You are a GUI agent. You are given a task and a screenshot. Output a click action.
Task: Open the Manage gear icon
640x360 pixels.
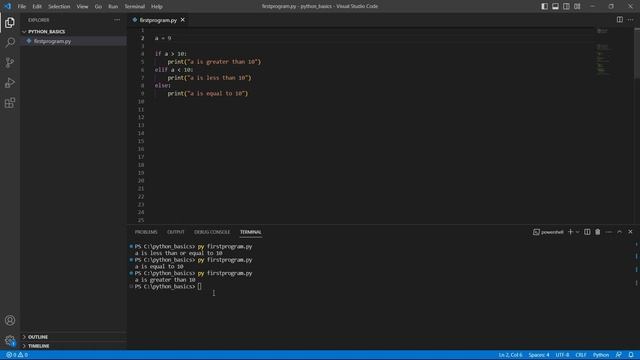point(10,340)
